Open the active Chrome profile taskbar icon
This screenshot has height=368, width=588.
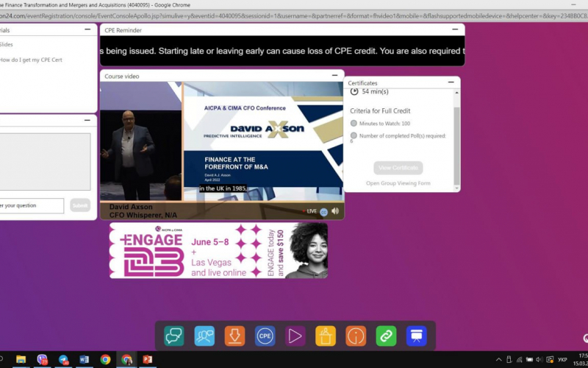[x=126, y=359]
